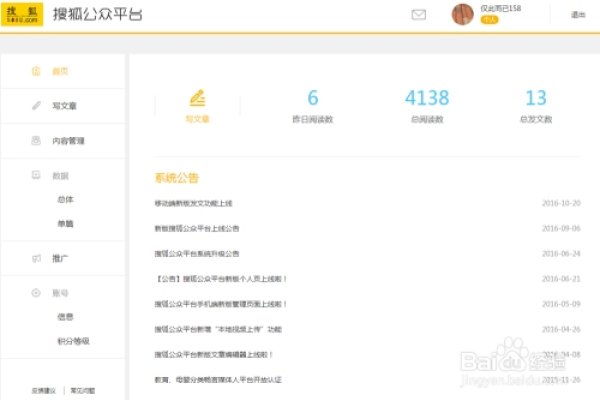This screenshot has height=400, width=600.
Task: Open 积分等级 under the account section
Action: click(73, 341)
